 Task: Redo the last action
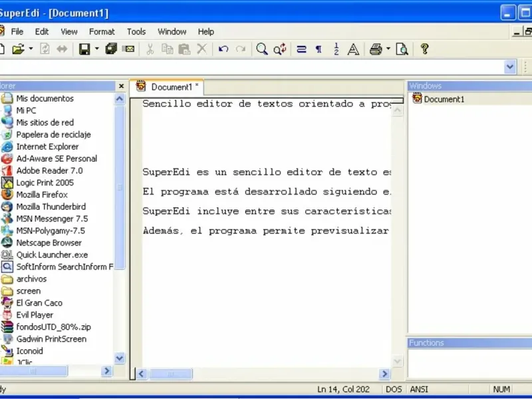coord(241,49)
